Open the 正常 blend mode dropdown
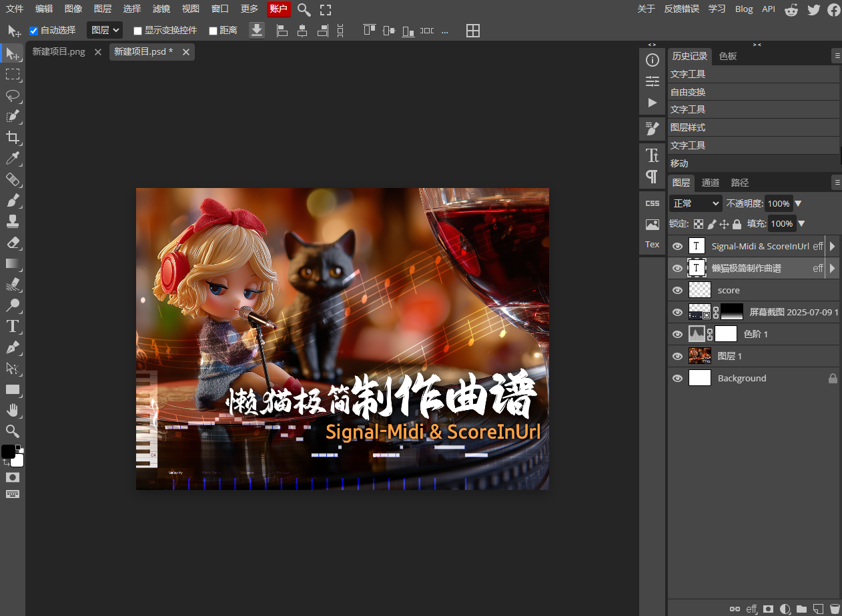 (x=696, y=203)
